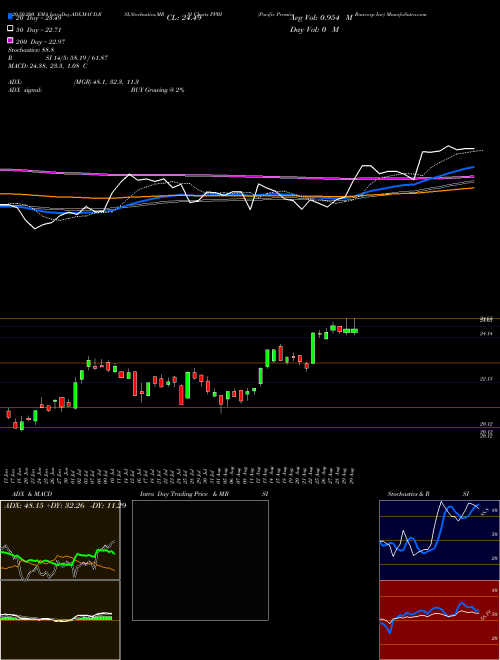Click the '50 Day = 22.71' label
Image resolution: width=500 pixels, height=660 pixels.
click(38, 29)
